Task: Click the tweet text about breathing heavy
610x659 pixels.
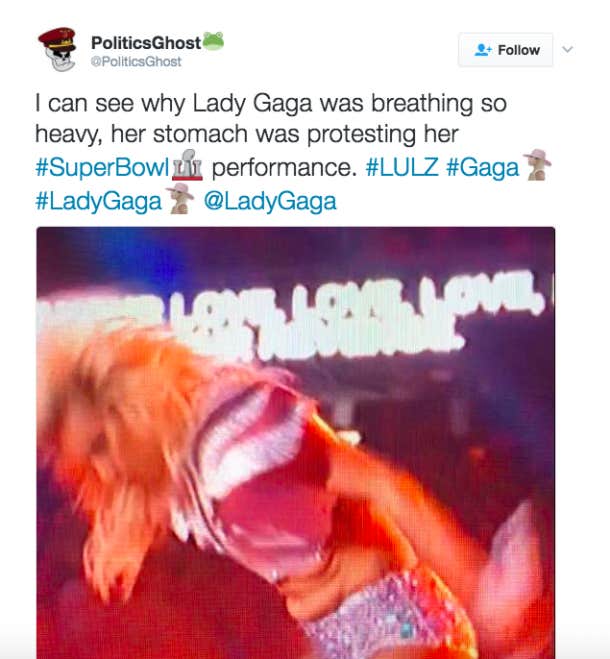Action: tap(271, 119)
